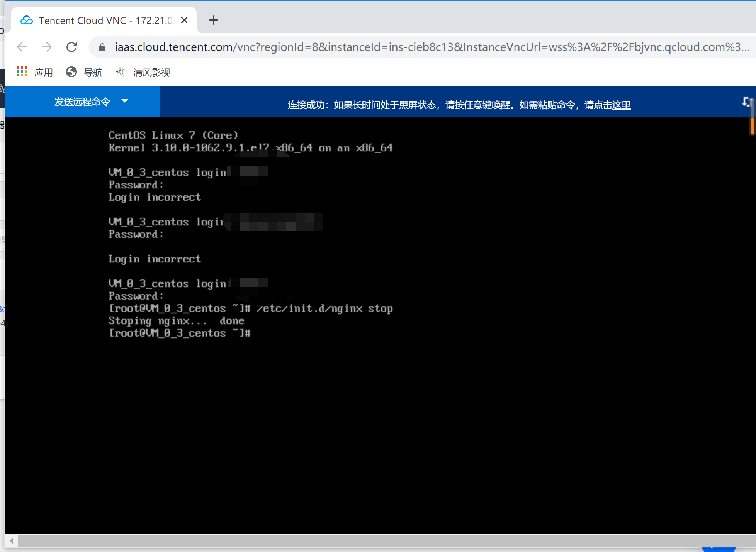Select the Tencent Cloud VNC tab

[x=104, y=20]
